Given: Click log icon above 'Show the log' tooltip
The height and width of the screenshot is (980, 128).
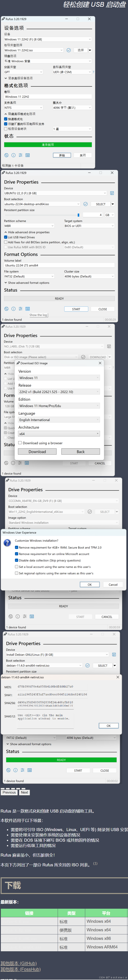Looking at the screenshot, I should tap(28, 308).
